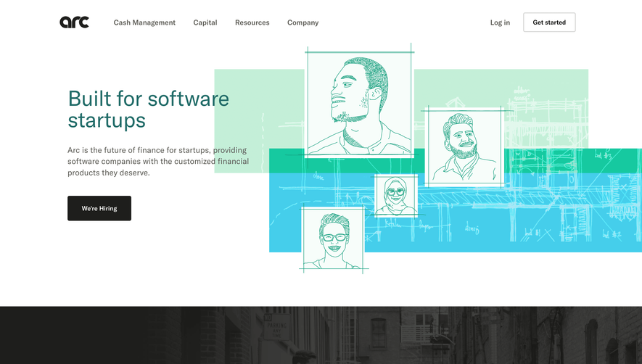The height and width of the screenshot is (364, 642).
Task: Click the We're Hiring button
Action: (x=99, y=208)
